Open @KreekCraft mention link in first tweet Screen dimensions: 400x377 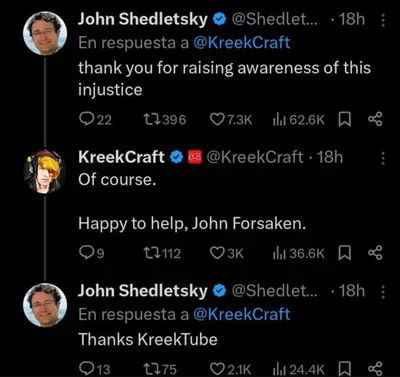coord(241,43)
